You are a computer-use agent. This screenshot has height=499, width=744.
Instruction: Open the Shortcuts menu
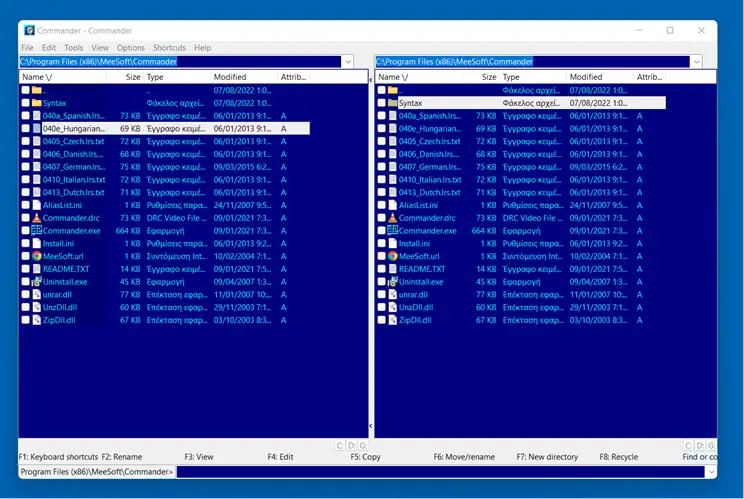[x=169, y=48]
